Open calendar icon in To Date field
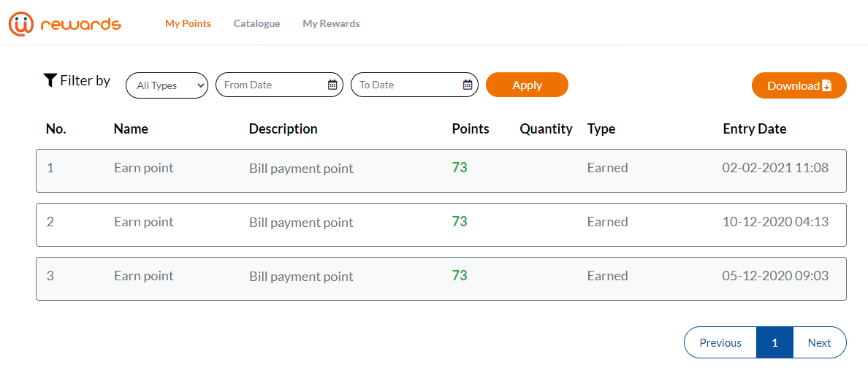The width and height of the screenshot is (868, 373). pyautogui.click(x=467, y=85)
